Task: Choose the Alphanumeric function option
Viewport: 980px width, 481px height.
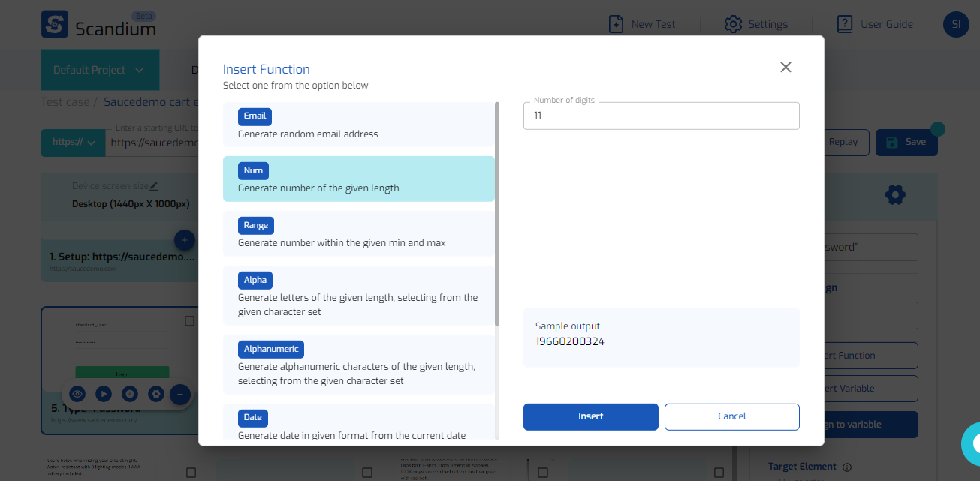Action: pyautogui.click(x=358, y=364)
